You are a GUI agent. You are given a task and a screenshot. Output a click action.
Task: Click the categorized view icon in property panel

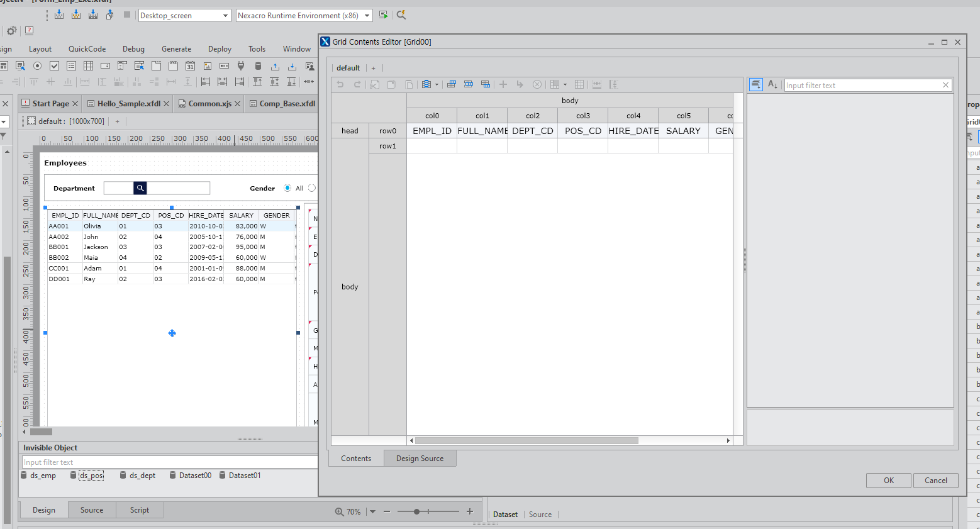756,84
